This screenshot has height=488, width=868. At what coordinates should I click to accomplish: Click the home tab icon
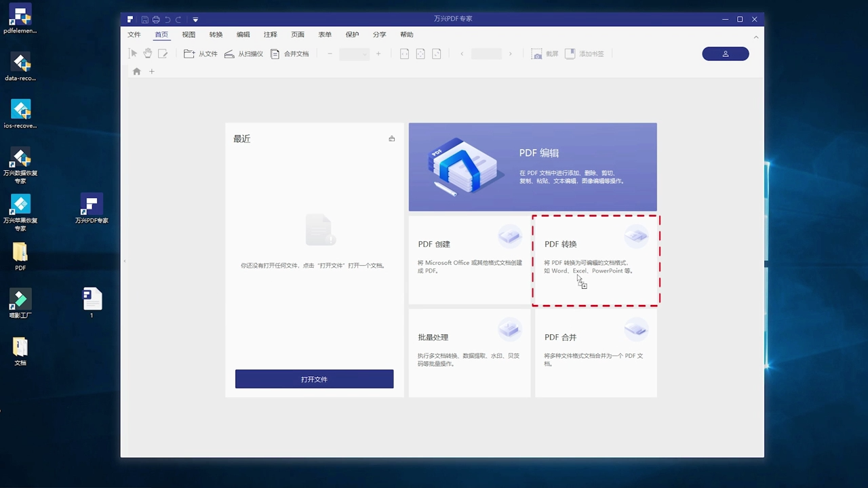tap(137, 71)
